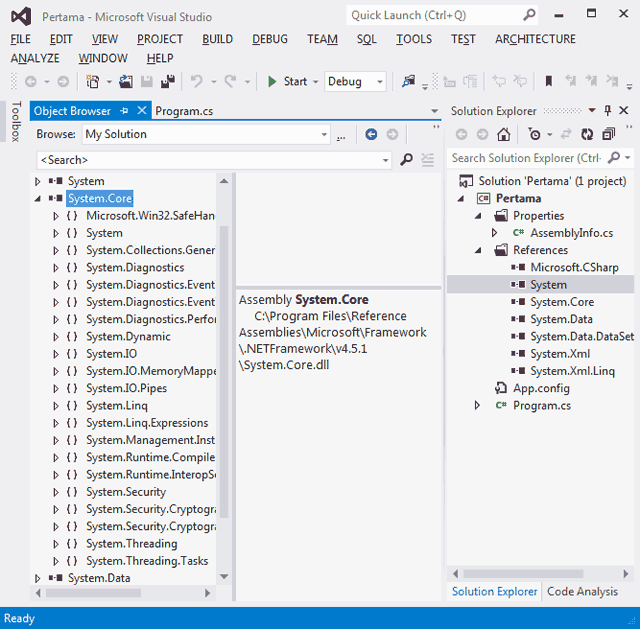Select Solution 'Pertama' root node

click(552, 181)
